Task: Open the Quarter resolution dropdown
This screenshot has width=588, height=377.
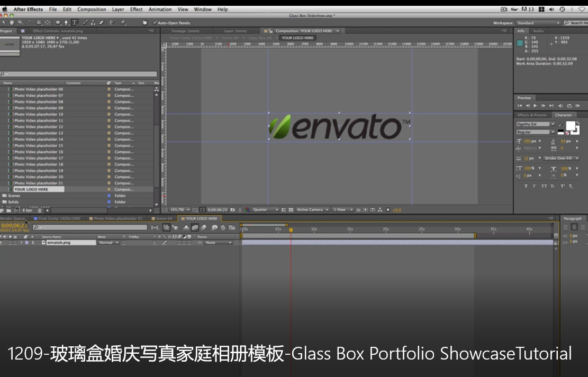Action: (x=266, y=210)
